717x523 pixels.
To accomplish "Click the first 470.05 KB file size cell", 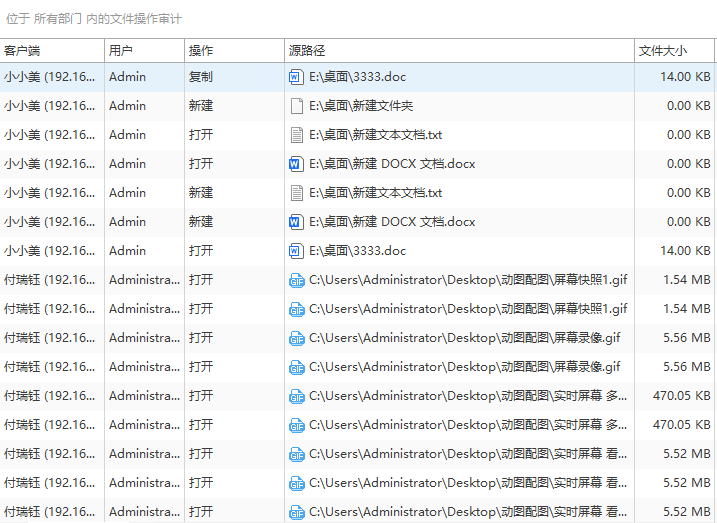I will pos(681,396).
